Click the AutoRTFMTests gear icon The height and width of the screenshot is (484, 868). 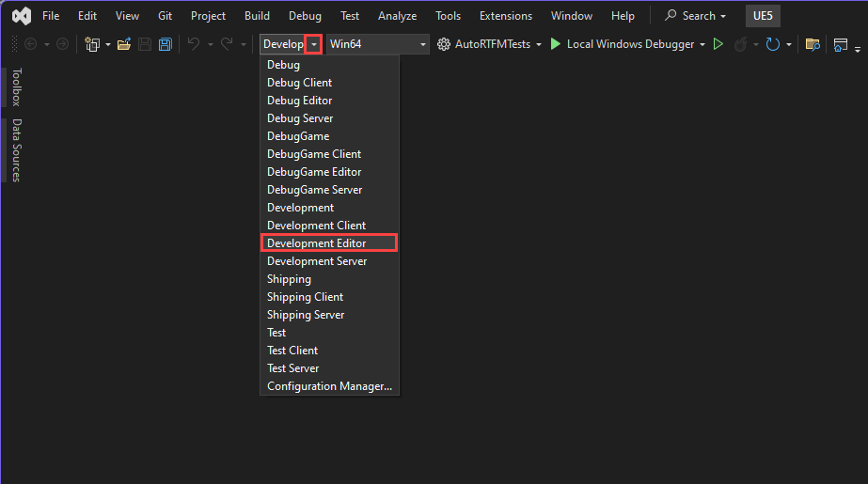click(444, 44)
